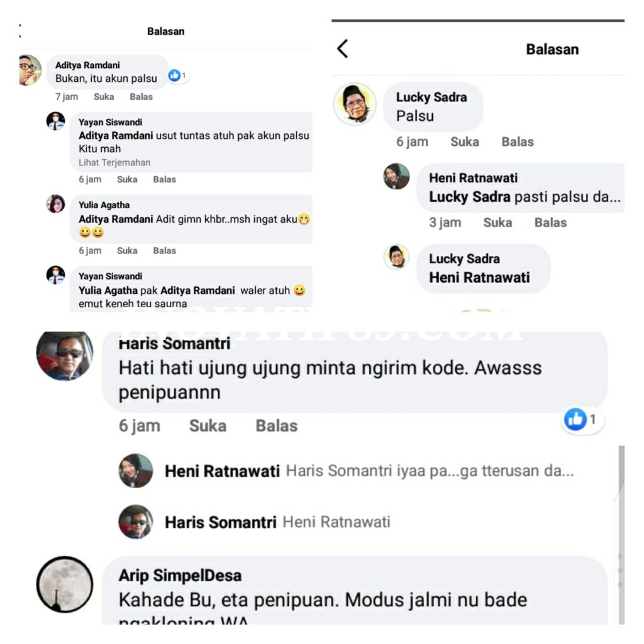
Task: Tap the back arrow beside Balasan
Action: [343, 49]
